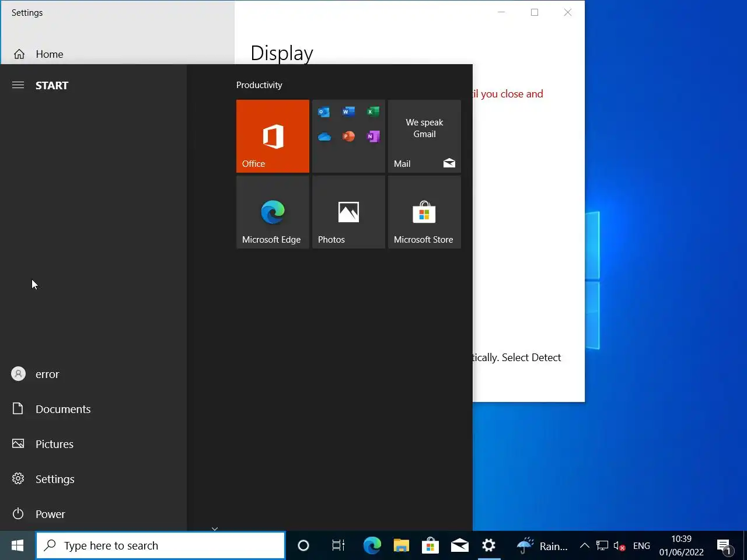Image resolution: width=747 pixels, height=560 pixels.
Task: Open Mail from the taskbar
Action: [460, 545]
